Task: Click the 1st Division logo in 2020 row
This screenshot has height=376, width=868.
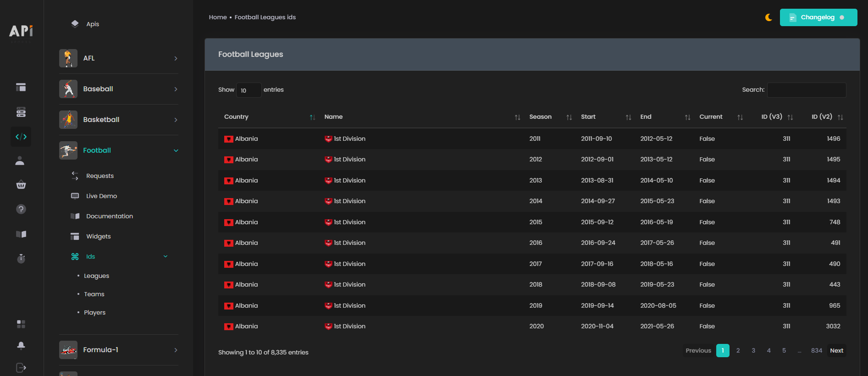Action: (x=328, y=326)
